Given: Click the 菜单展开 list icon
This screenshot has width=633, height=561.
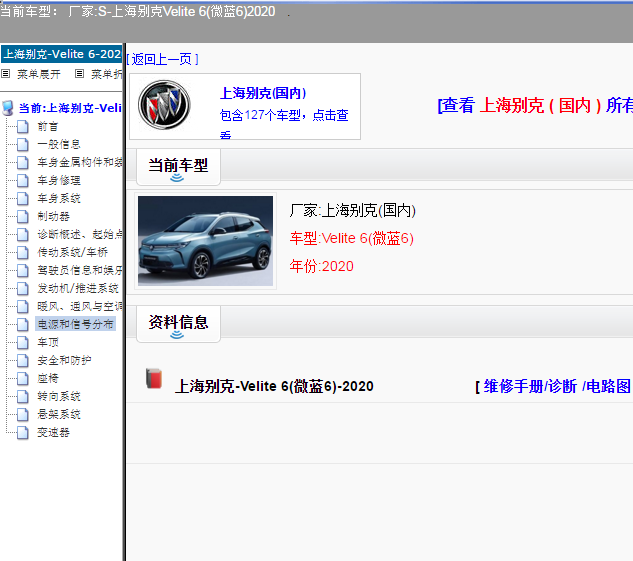Looking at the screenshot, I should pyautogui.click(x=6, y=73).
